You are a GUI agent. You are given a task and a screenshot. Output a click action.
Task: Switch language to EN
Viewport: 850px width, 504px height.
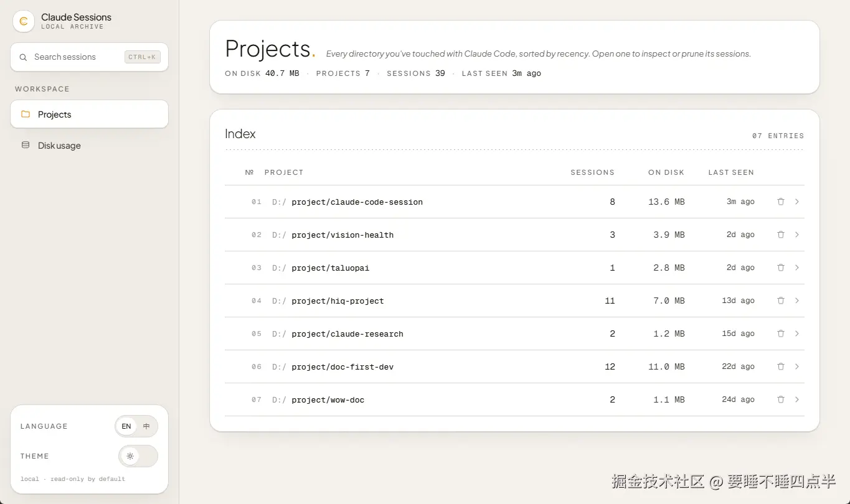[126, 426]
